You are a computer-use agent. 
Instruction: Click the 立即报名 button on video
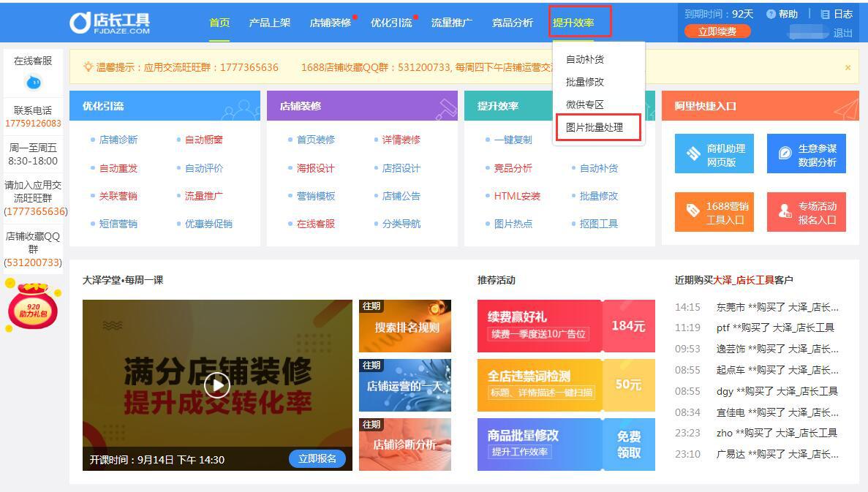click(x=317, y=459)
